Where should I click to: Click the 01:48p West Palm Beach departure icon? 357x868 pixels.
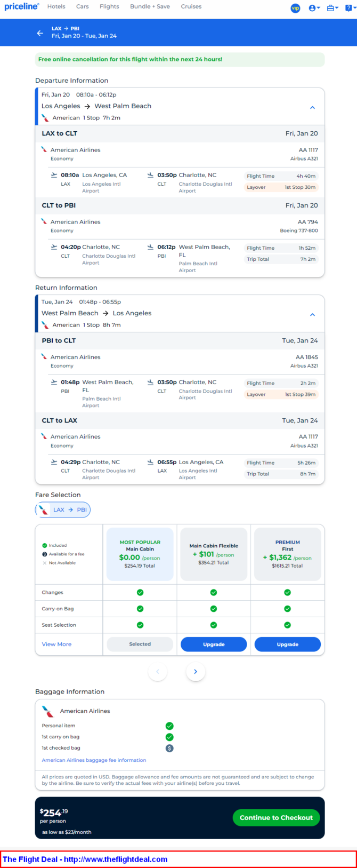click(x=54, y=382)
